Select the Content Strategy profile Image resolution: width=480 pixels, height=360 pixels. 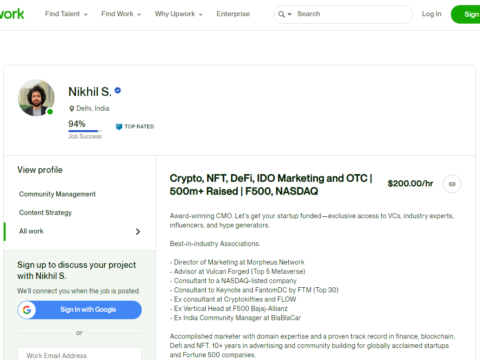click(x=45, y=213)
